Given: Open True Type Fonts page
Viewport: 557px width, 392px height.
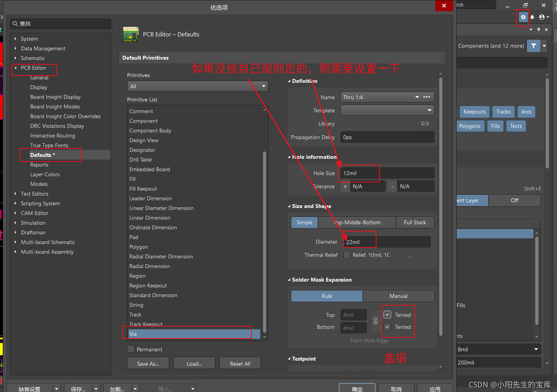Looking at the screenshot, I should click(x=49, y=145).
